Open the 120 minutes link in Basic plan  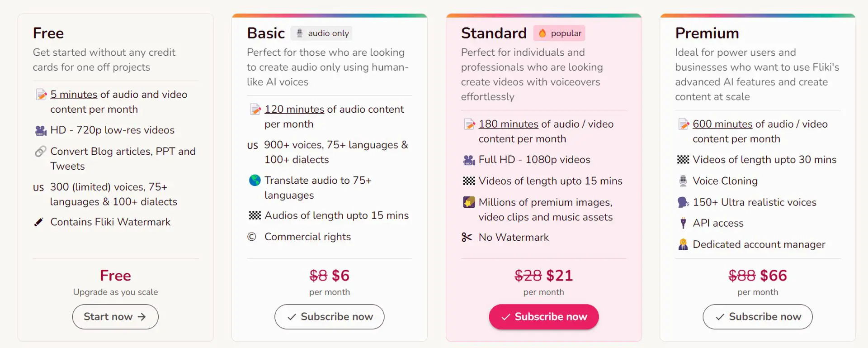[294, 110]
